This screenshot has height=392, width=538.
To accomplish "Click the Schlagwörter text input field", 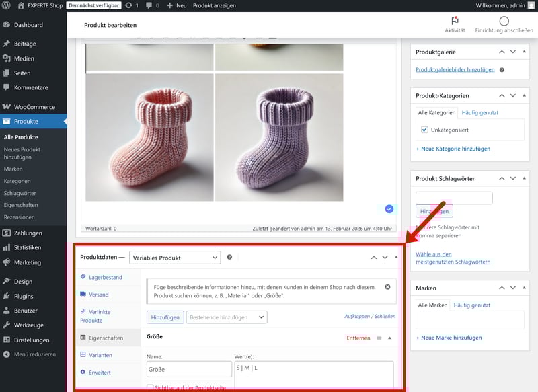I will tap(454, 198).
